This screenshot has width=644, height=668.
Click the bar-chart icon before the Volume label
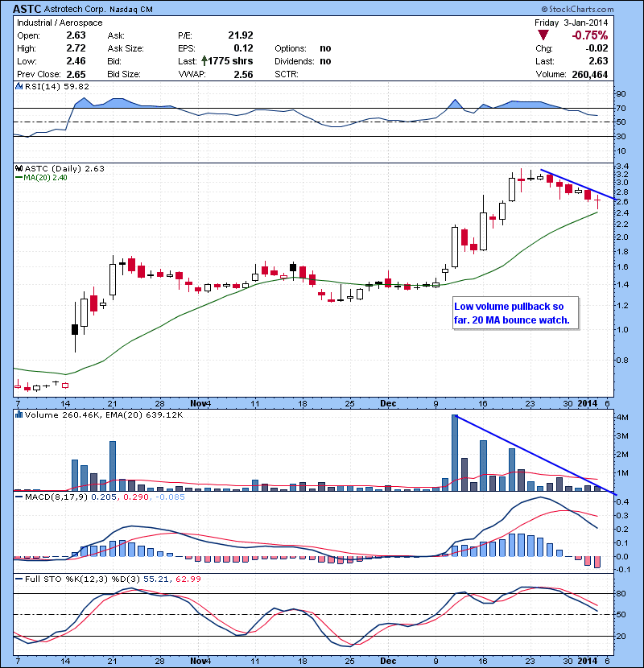pyautogui.click(x=19, y=414)
